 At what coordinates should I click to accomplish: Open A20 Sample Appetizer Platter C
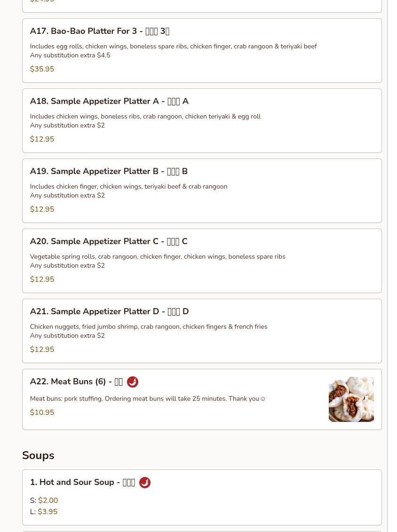[x=202, y=261]
